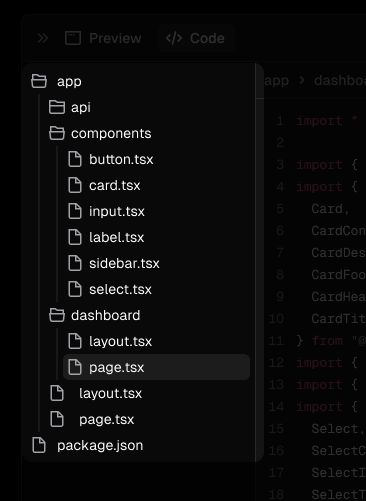Collapse the sidebar using the double-chevron icon
Screen dimensions: 366x501
[43, 38]
